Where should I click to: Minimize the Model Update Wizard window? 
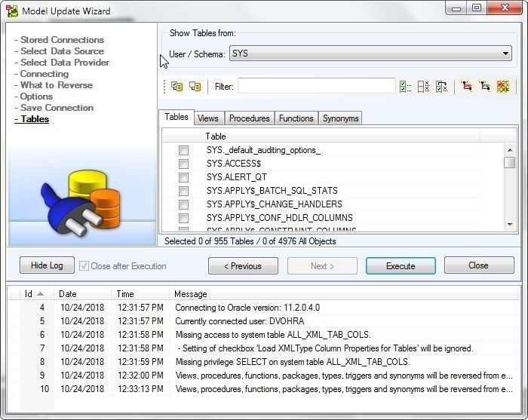pyautogui.click(x=456, y=8)
